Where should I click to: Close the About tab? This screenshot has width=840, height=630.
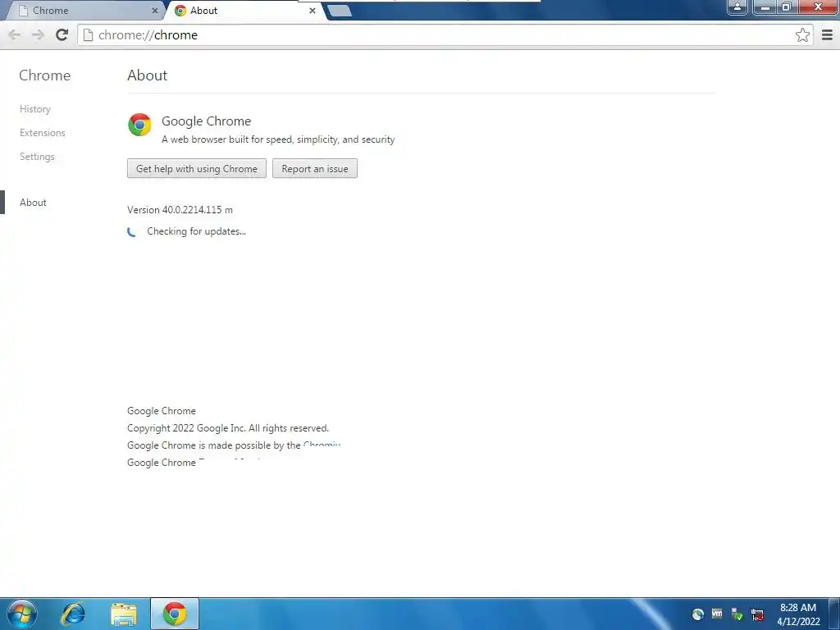[x=313, y=11]
